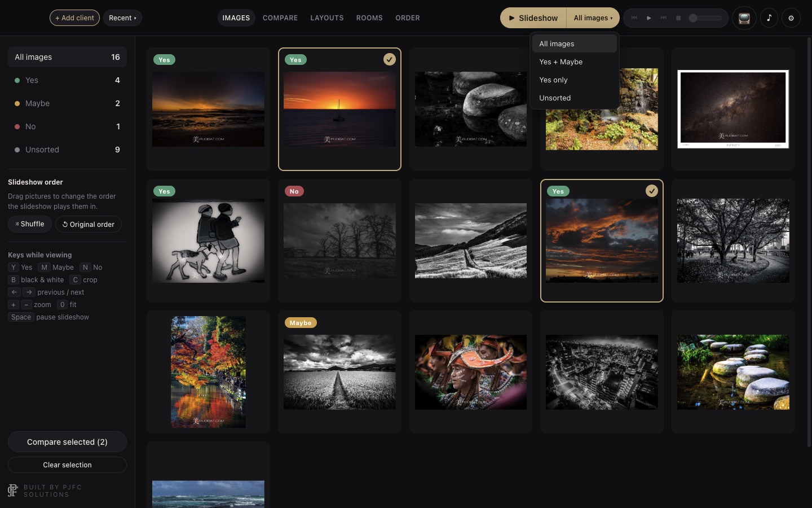Clear selection of images

67,465
